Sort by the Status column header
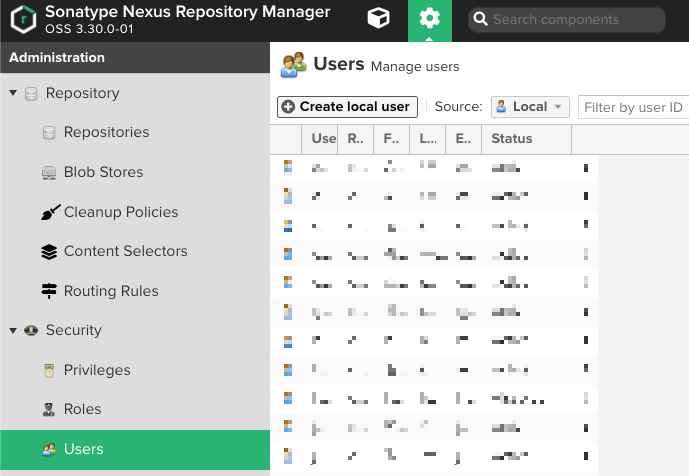The width and height of the screenshot is (689, 476). tap(526, 139)
